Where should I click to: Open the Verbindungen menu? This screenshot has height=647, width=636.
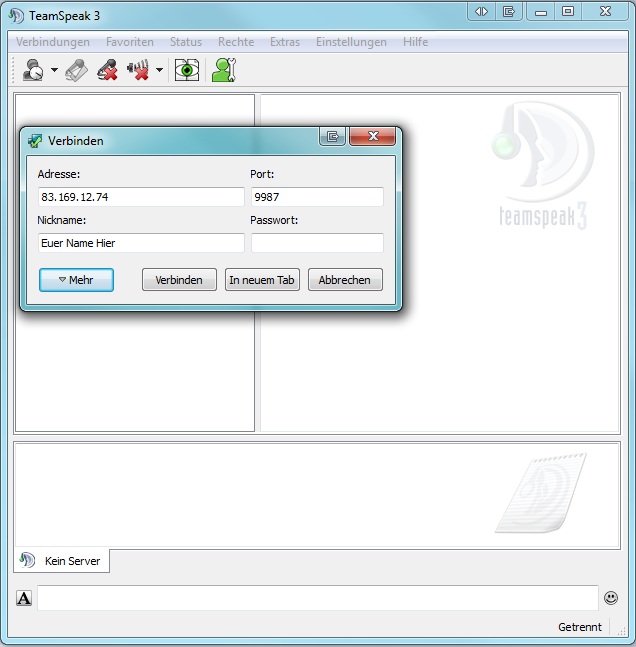pos(53,42)
